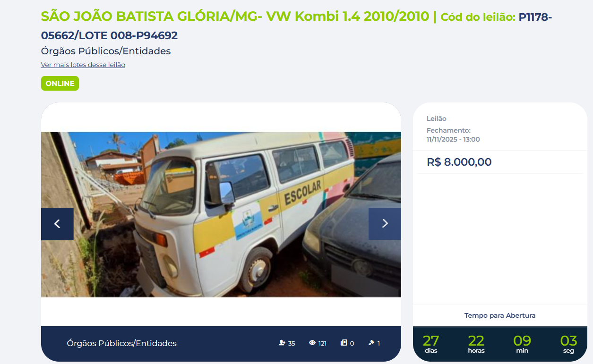Screen dimensions: 593x364
Task: Click the green ONLINE status badge
Action: pos(60,84)
